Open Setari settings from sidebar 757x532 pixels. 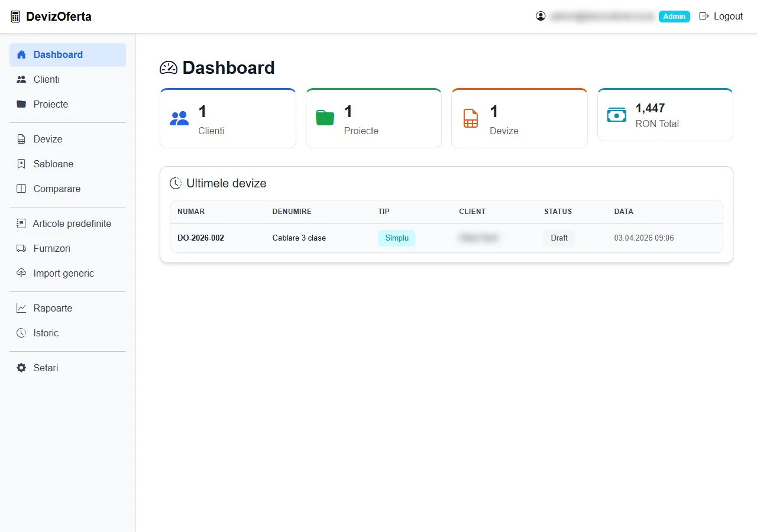coord(67,368)
